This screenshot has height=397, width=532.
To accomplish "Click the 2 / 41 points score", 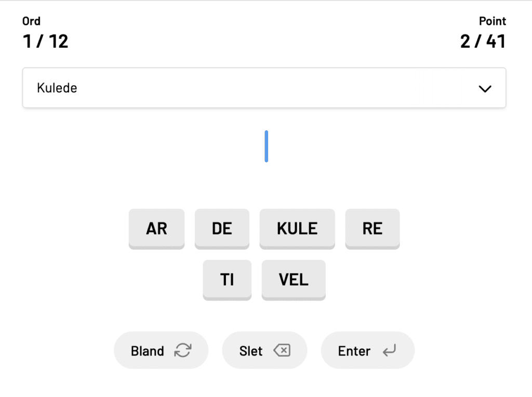I will [x=483, y=41].
